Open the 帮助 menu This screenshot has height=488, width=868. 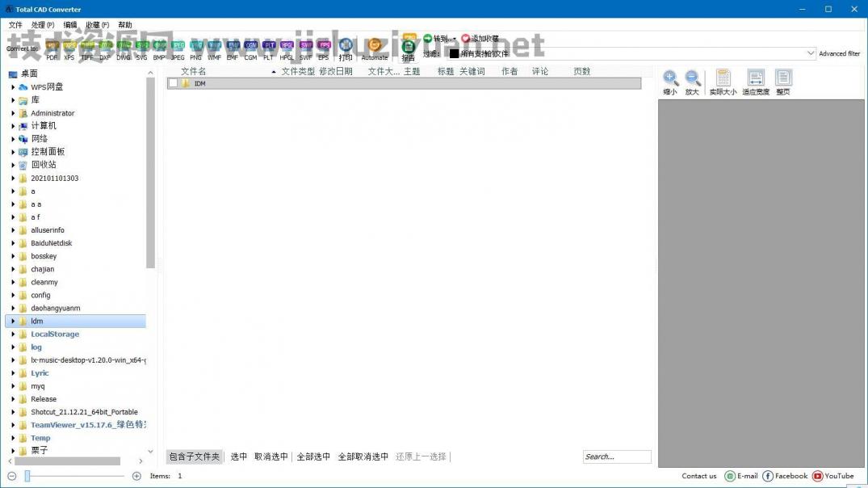tap(125, 25)
